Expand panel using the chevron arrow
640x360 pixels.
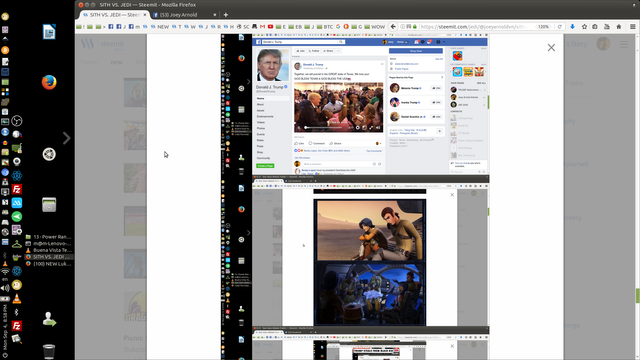point(67,138)
